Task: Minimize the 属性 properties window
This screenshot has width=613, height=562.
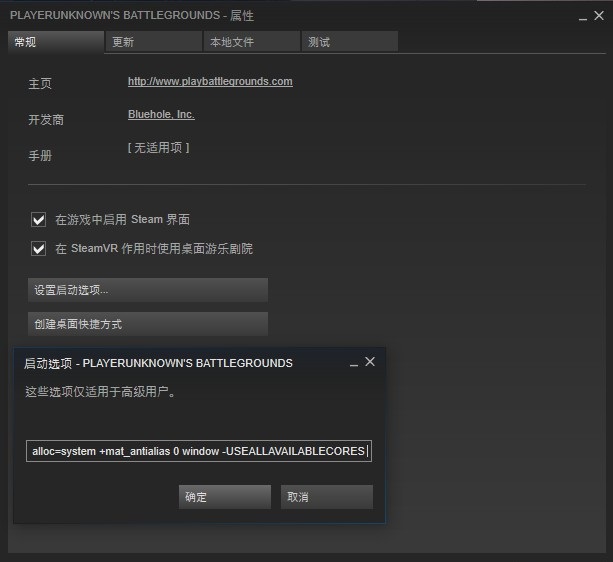Action: (583, 18)
